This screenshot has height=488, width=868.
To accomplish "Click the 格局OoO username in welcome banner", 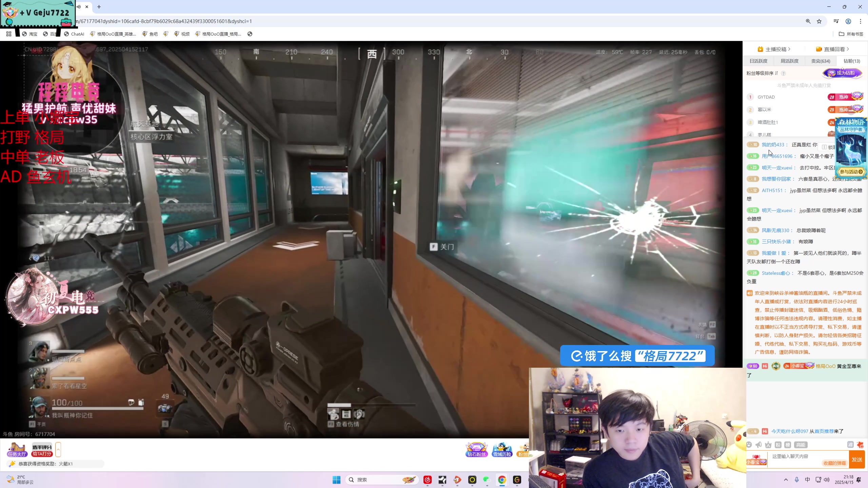I will 825,366.
